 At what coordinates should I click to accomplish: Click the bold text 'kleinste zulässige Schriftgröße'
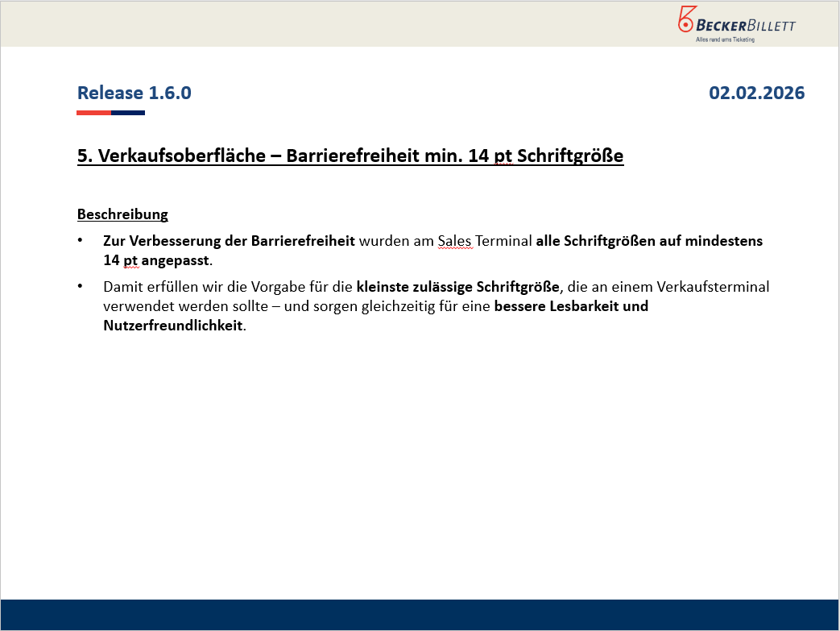coord(457,286)
